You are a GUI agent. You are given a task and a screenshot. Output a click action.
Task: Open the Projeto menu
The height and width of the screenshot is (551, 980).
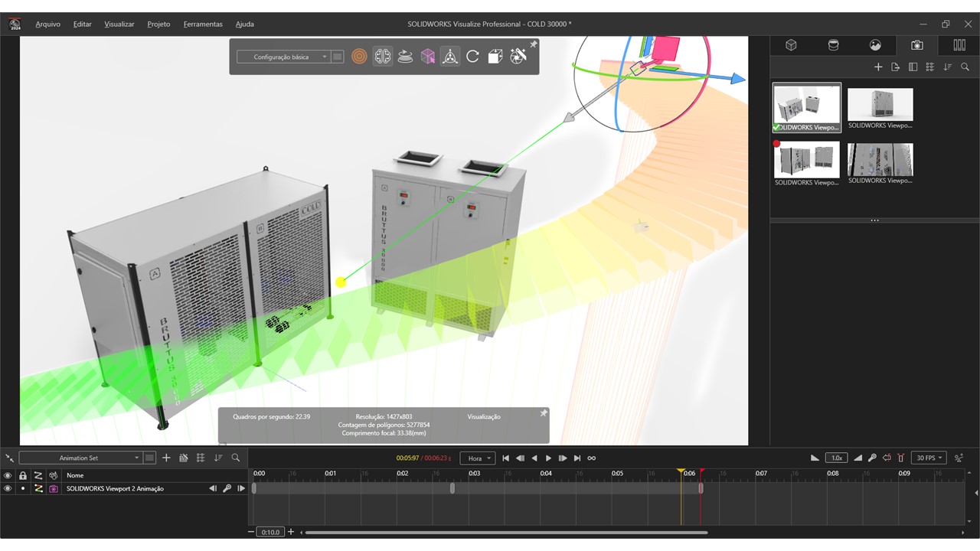pyautogui.click(x=158, y=24)
